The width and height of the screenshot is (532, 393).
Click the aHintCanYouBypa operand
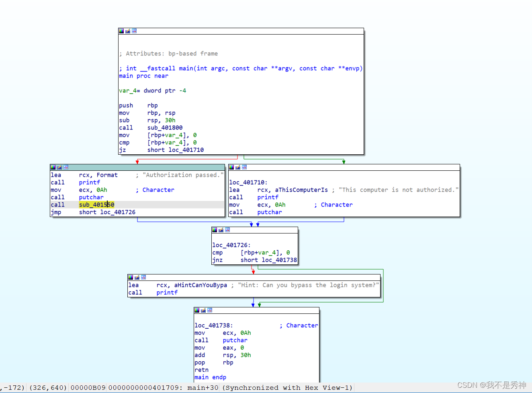(201, 285)
